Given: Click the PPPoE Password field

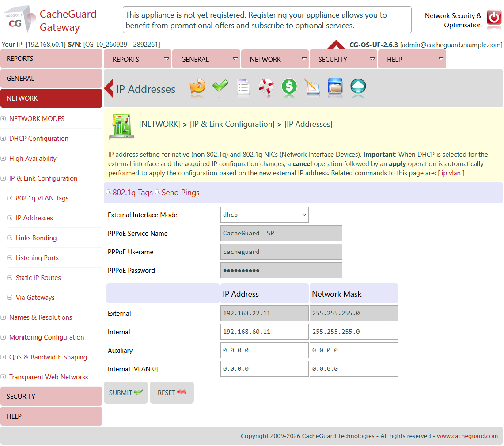Looking at the screenshot, I should tap(281, 271).
